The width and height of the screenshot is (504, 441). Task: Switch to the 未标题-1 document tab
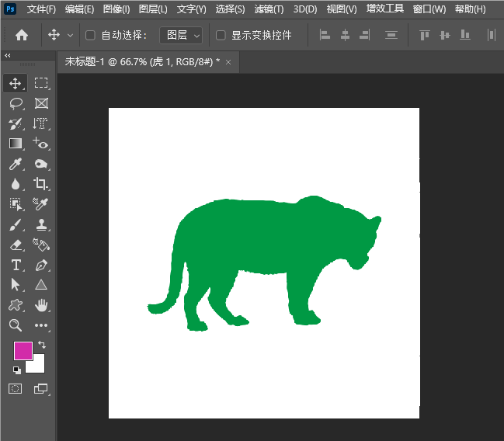pyautogui.click(x=142, y=61)
